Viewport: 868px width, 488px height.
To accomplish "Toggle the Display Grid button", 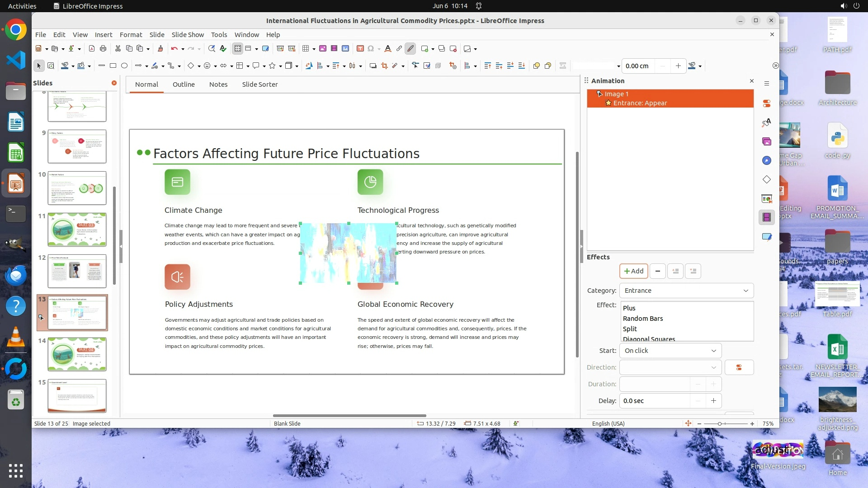I will (238, 49).
